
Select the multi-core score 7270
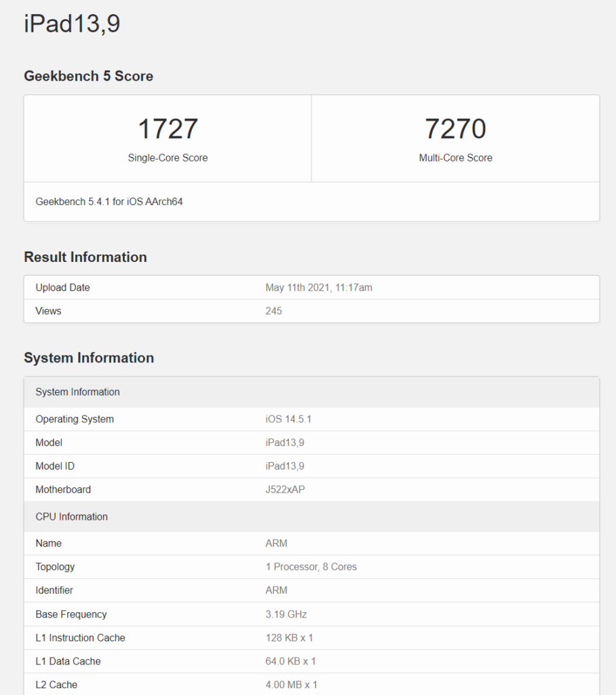455,129
